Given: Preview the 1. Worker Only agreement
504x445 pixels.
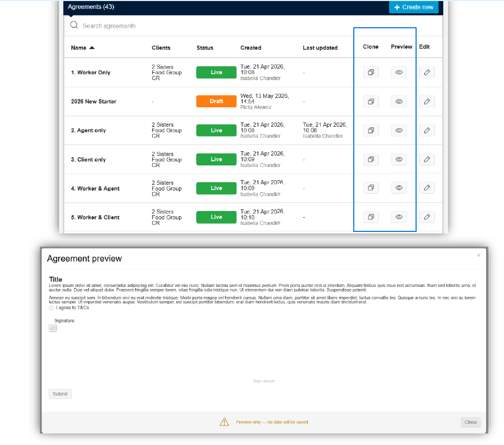Looking at the screenshot, I should [x=399, y=72].
